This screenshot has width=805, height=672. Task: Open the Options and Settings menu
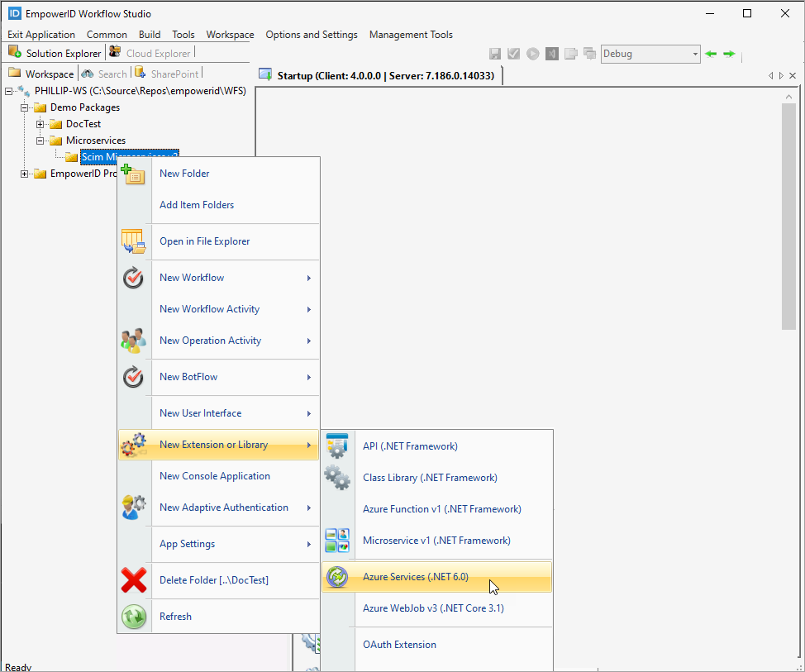coord(312,35)
